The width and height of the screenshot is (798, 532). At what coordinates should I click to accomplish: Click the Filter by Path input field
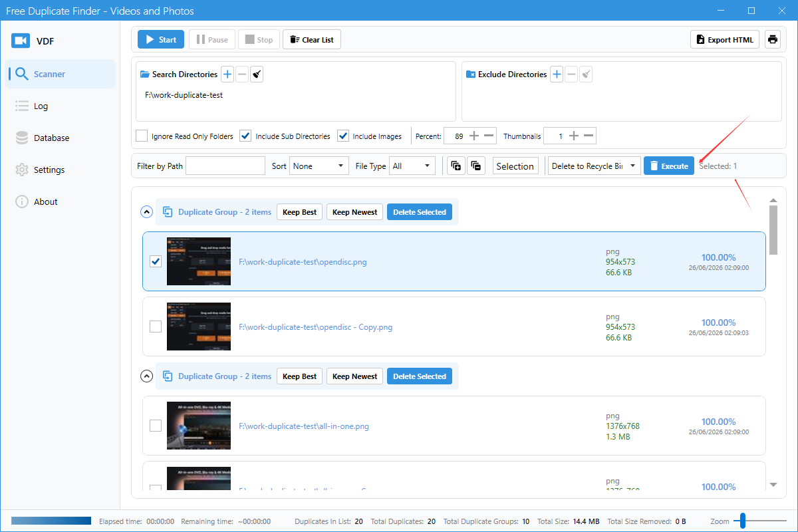(x=225, y=166)
